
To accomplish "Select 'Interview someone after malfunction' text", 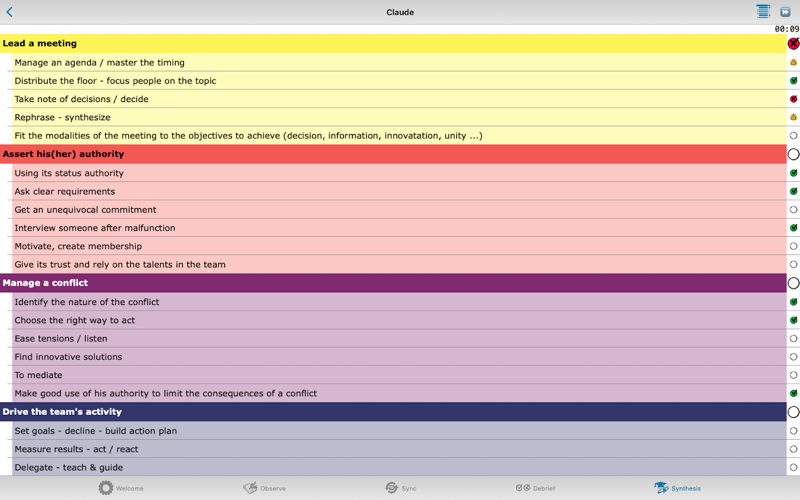I will 95,228.
